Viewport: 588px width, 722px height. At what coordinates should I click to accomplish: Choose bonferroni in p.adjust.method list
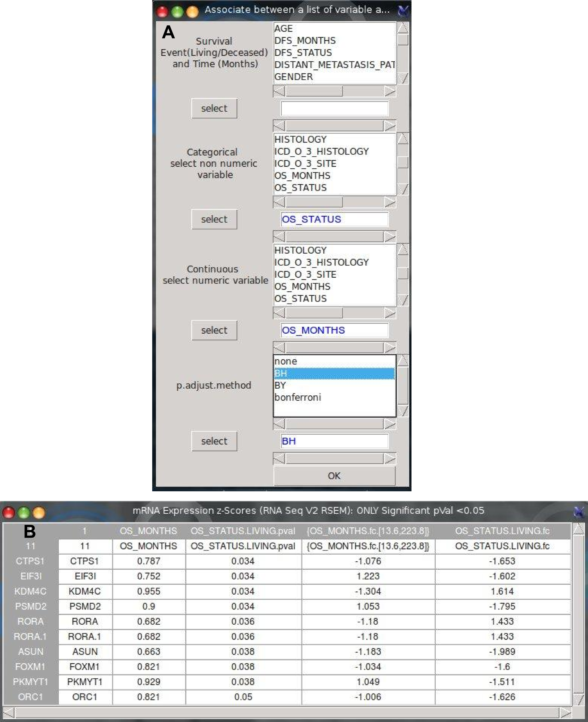click(x=298, y=397)
